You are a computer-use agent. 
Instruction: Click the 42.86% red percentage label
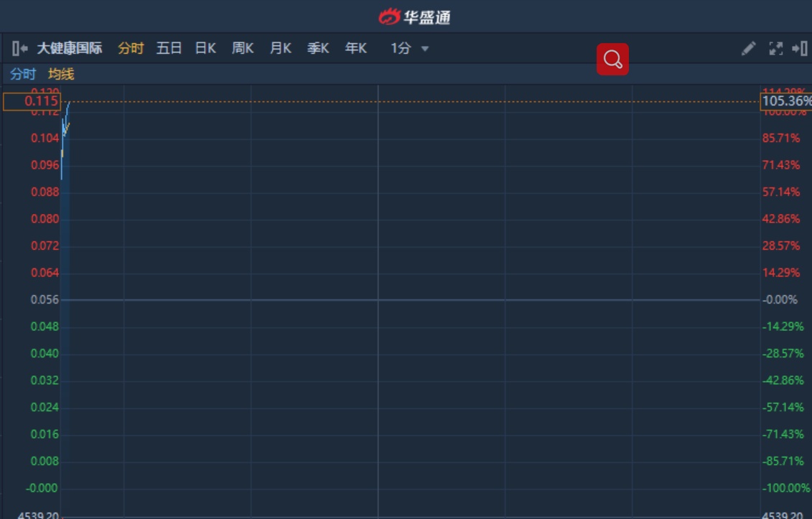click(x=781, y=219)
